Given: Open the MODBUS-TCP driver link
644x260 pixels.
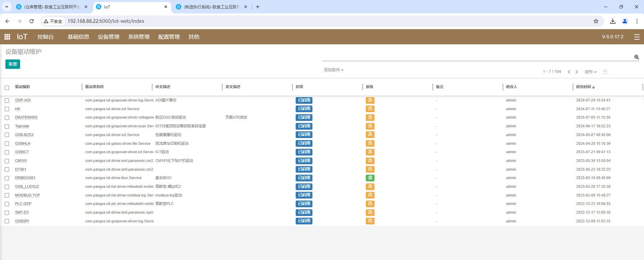Looking at the screenshot, I should point(28,195).
